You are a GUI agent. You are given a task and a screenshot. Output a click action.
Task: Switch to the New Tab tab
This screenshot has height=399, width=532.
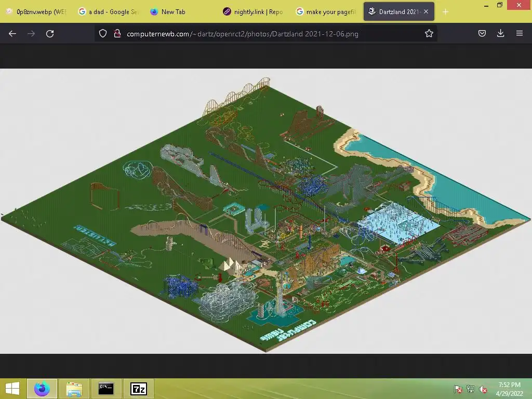181,12
